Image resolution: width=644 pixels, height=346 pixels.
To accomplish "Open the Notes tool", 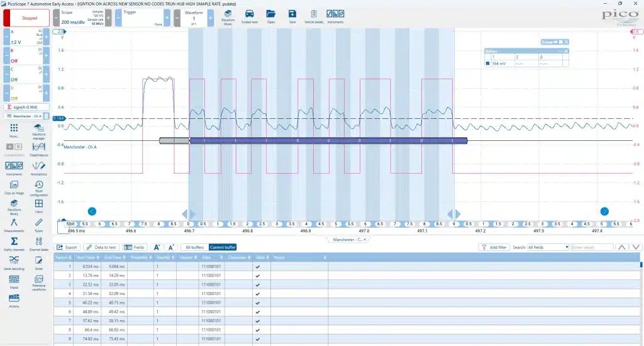I will 38,263.
